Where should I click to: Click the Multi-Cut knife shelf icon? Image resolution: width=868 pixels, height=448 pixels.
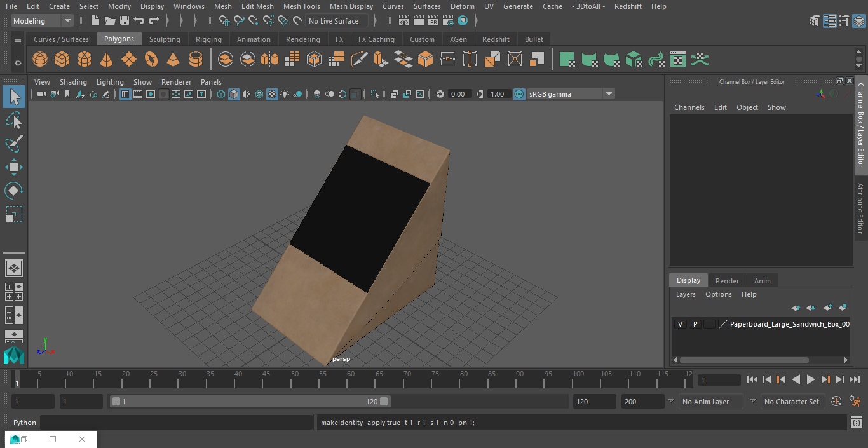tap(359, 60)
